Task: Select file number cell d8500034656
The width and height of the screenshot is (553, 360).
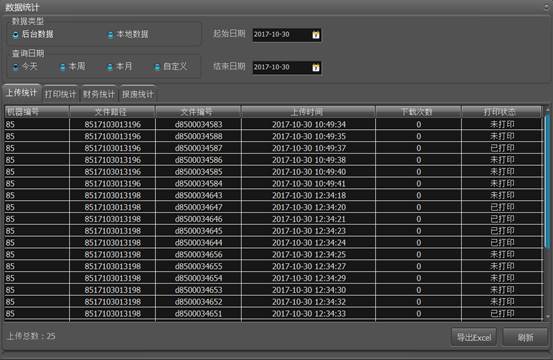Action: click(x=199, y=254)
